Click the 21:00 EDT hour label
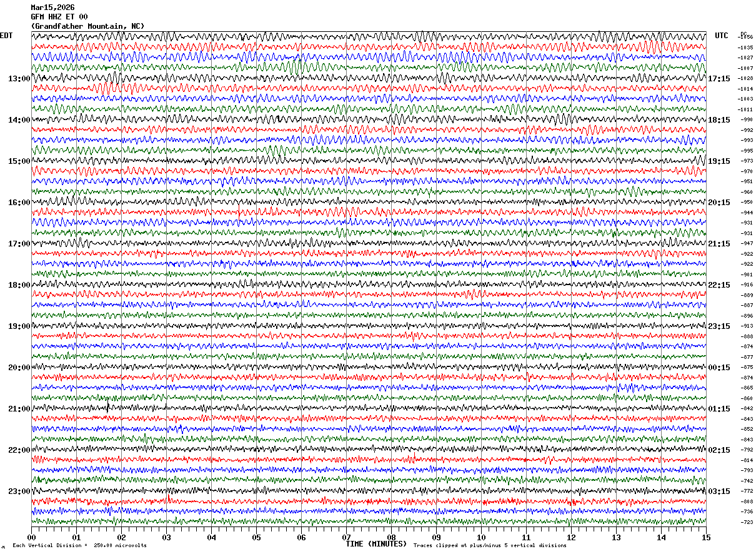This screenshot has height=554, width=756. 19,409
